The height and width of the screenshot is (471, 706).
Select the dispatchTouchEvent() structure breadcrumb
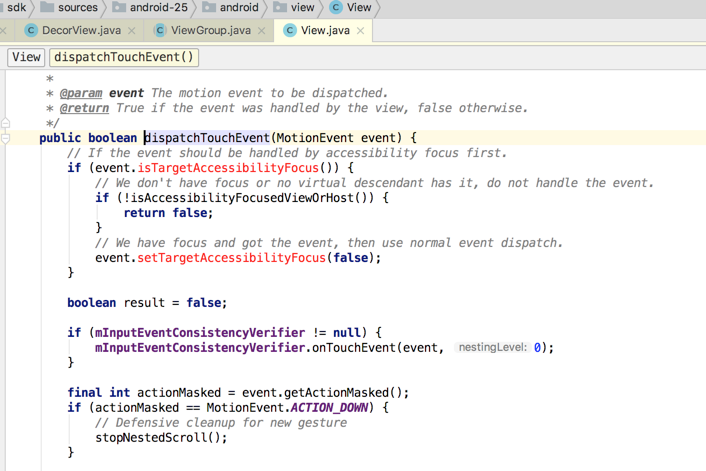click(124, 57)
